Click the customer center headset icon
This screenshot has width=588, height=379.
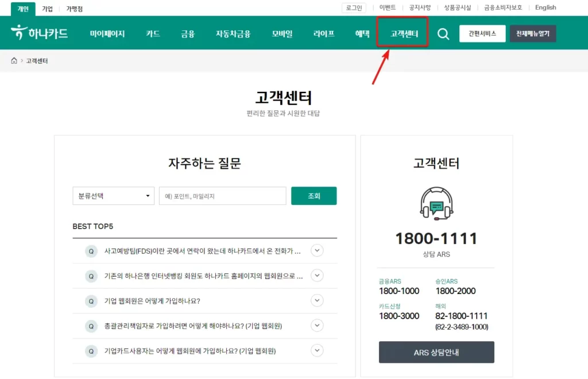(436, 203)
